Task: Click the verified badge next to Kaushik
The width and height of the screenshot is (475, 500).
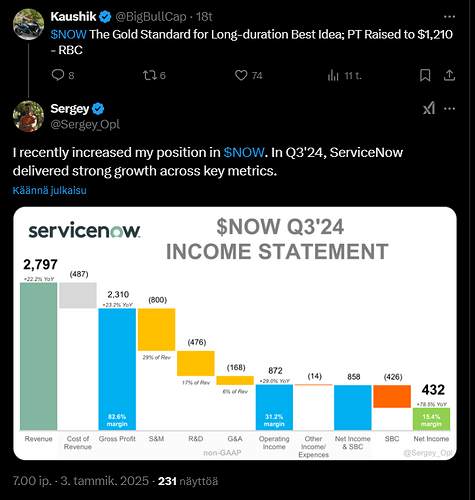Action: [105, 17]
